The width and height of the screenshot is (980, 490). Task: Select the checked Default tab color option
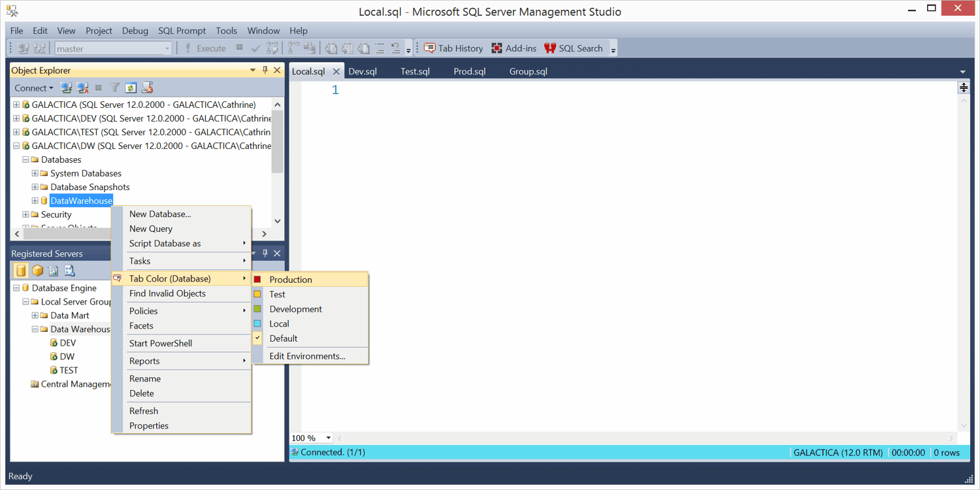[283, 338]
